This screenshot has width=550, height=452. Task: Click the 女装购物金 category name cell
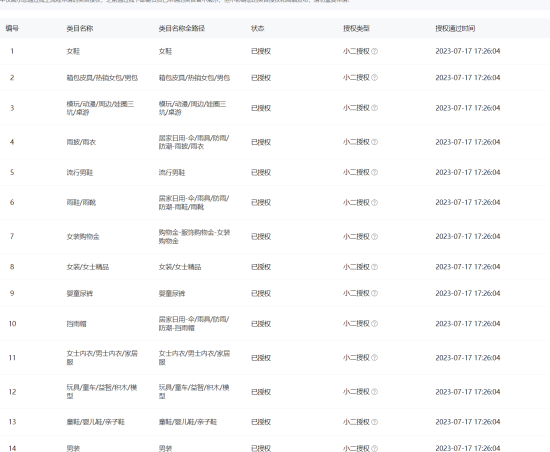[83, 237]
